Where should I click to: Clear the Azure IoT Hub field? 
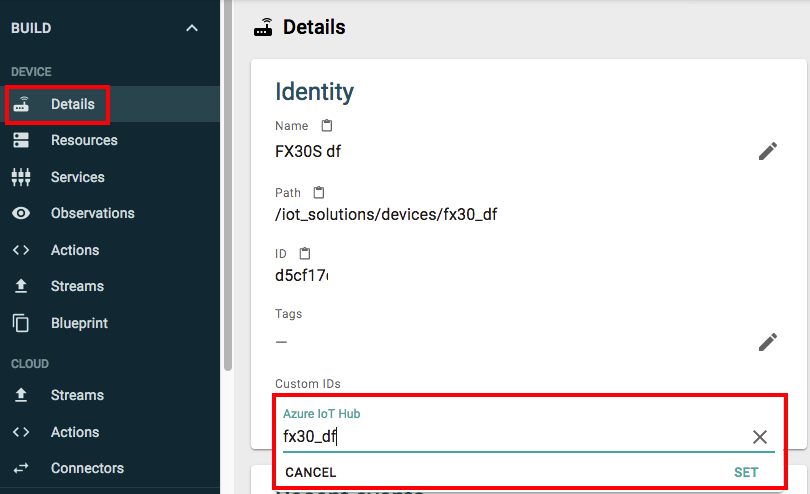coord(759,437)
